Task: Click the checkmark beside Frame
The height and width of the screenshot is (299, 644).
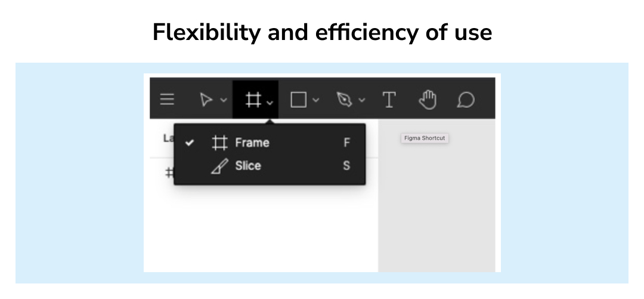Action: coord(189,143)
